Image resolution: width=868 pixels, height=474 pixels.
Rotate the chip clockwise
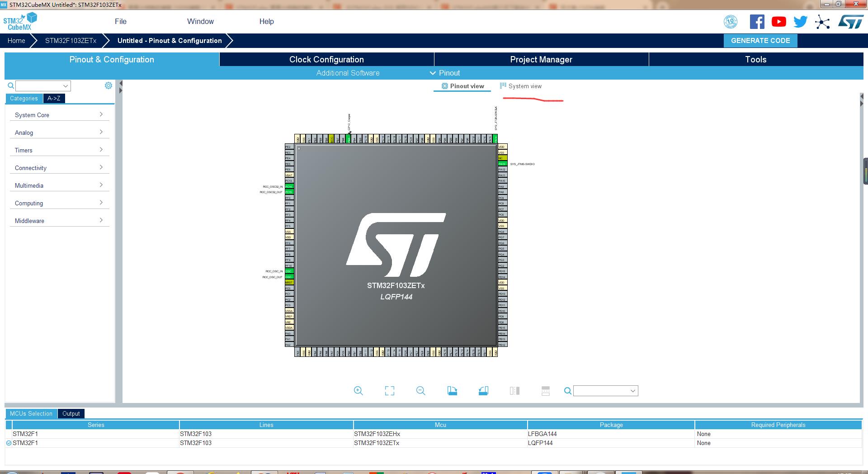(x=452, y=391)
